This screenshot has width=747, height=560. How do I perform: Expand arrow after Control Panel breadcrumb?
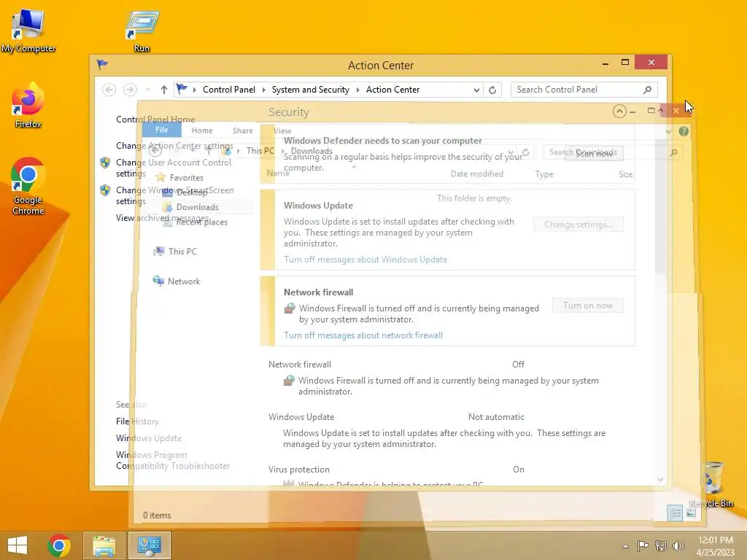pos(263,90)
